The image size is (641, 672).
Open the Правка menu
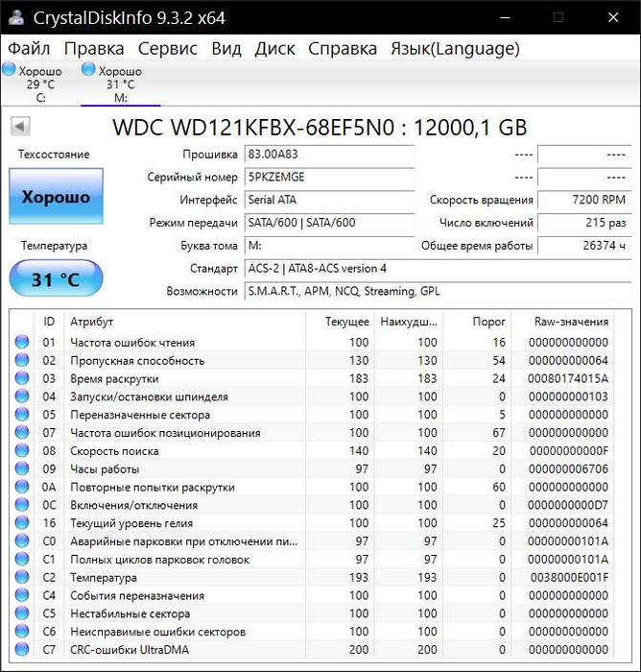(94, 48)
